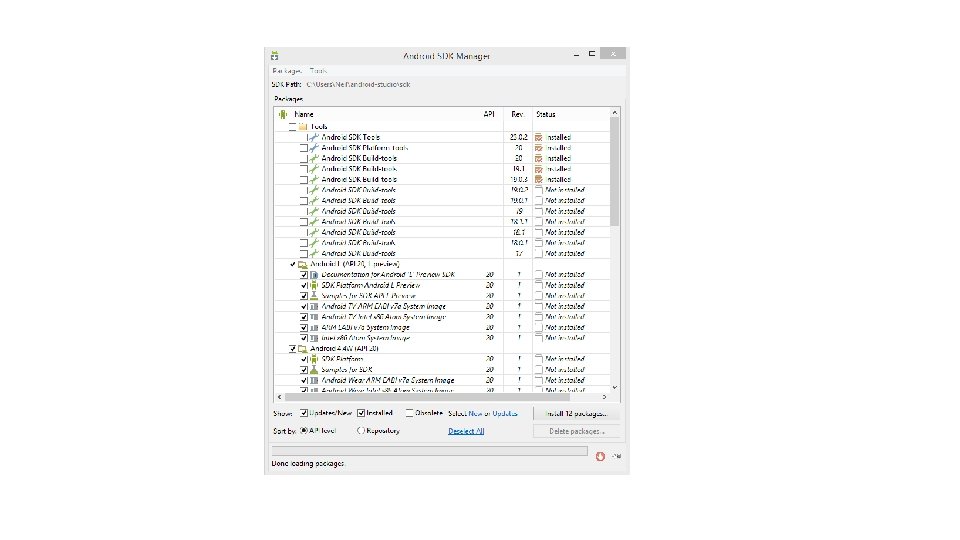Uncheck the ARM EABI v7a System Image checkbox

coord(304,328)
